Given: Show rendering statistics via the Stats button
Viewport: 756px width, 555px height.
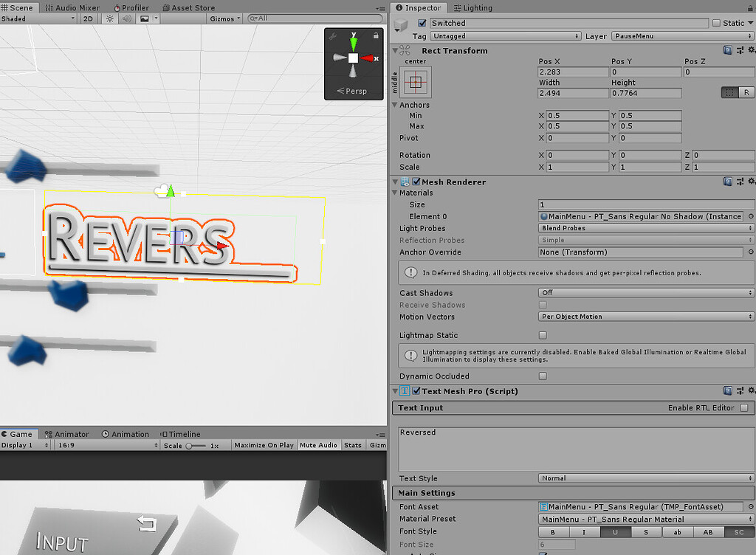Looking at the screenshot, I should [353, 445].
